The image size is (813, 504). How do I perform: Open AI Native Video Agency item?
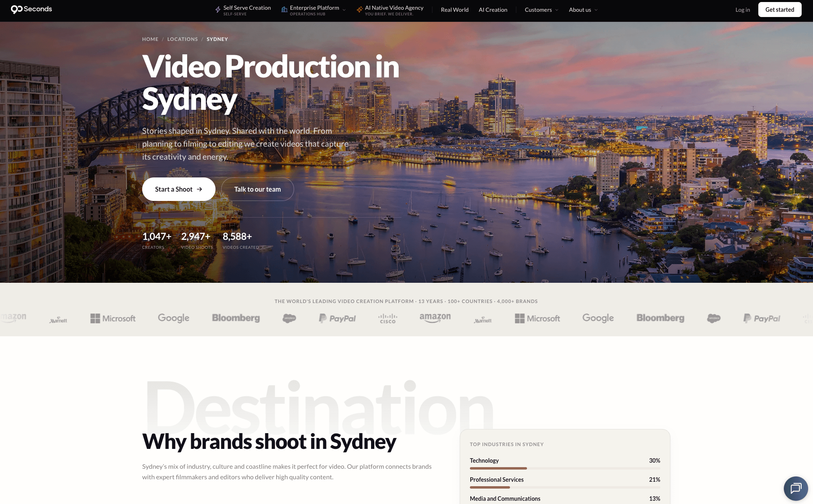coord(390,10)
